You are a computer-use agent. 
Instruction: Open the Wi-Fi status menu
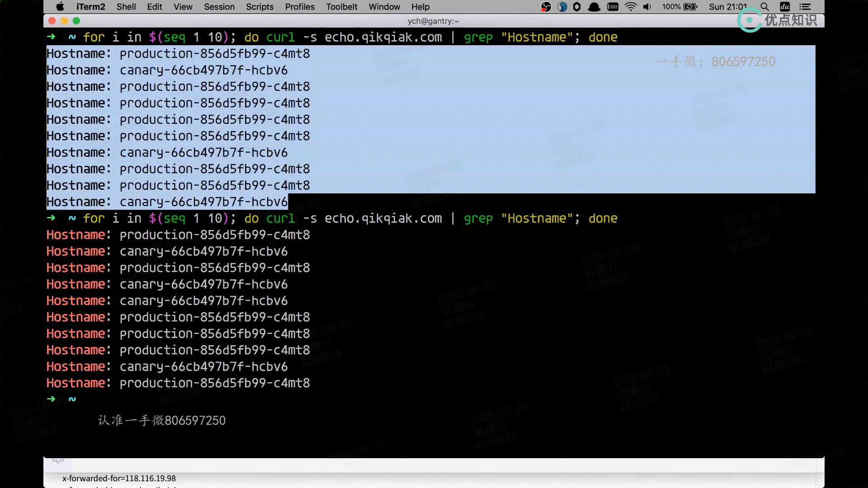point(631,7)
